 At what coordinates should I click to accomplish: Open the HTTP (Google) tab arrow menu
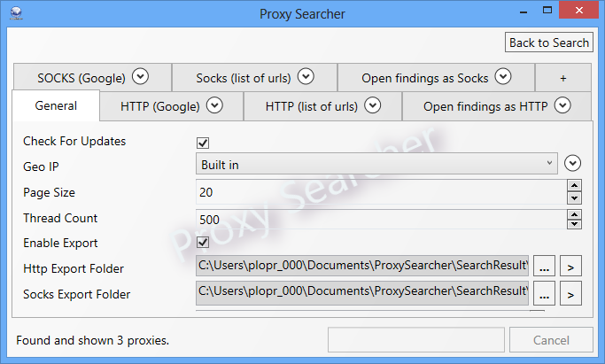click(x=214, y=105)
